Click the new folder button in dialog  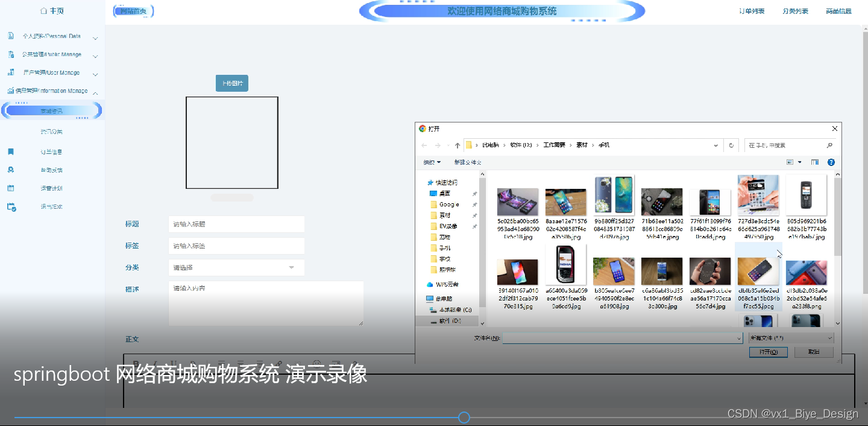(468, 162)
